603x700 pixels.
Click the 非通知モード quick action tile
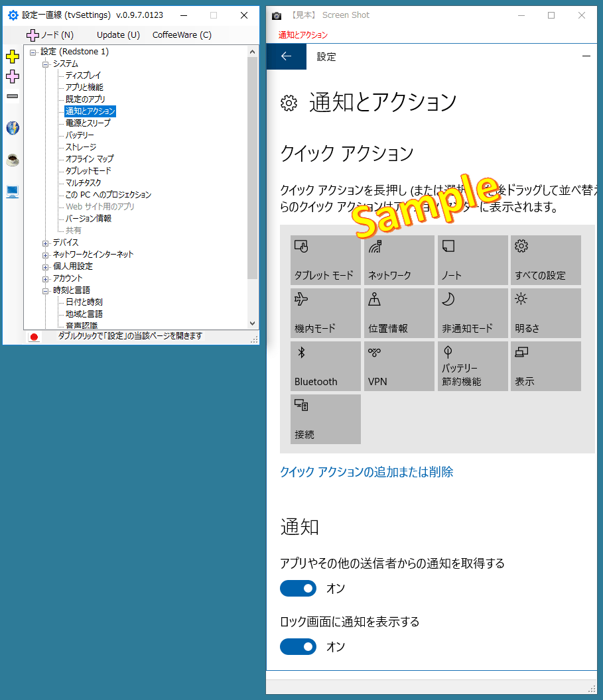pyautogui.click(x=472, y=313)
